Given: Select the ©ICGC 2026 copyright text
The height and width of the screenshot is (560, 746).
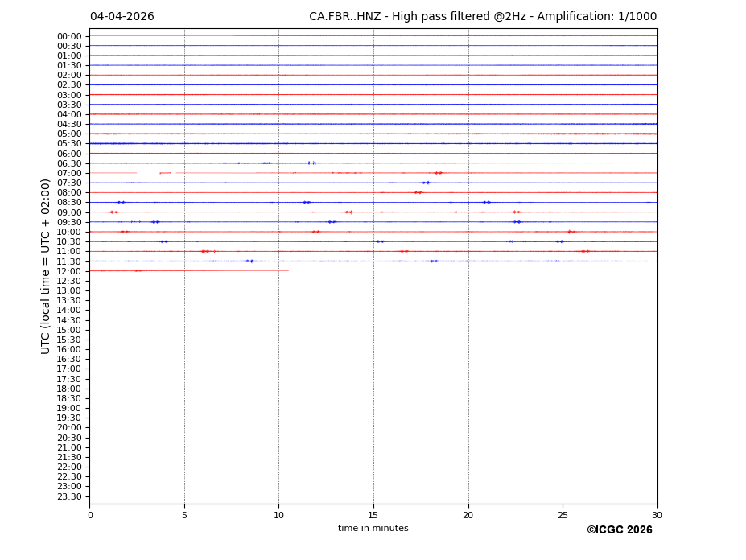Looking at the screenshot, I should (619, 530).
